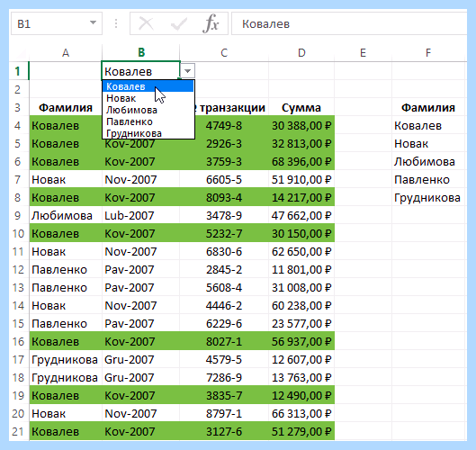This screenshot has width=476, height=450.
Task: Click transaction number 6605-5
Action: [224, 179]
